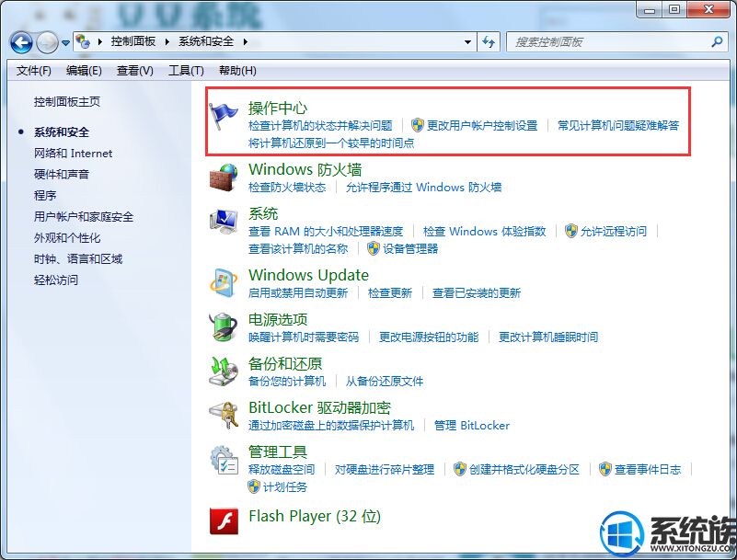Go back with the blue arrow button
The width and height of the screenshot is (737, 560).
21,42
